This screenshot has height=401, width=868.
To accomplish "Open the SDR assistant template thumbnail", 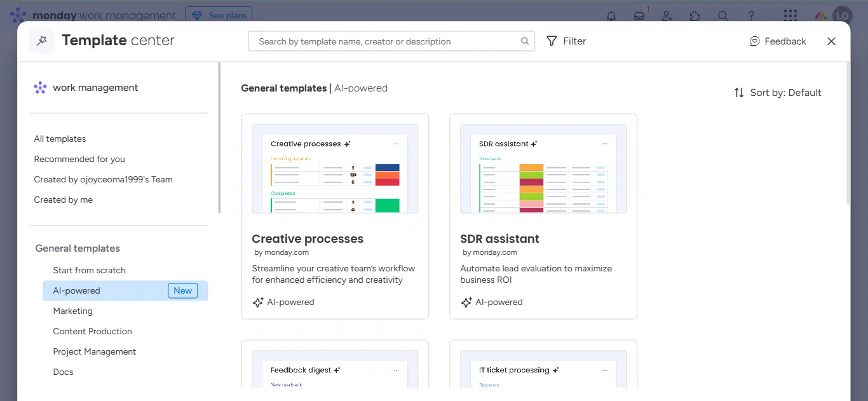I will pyautogui.click(x=543, y=168).
